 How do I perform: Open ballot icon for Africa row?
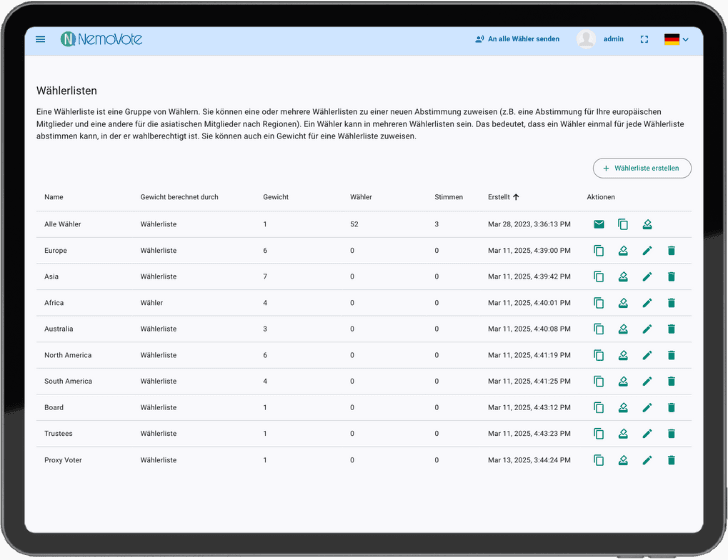(623, 303)
